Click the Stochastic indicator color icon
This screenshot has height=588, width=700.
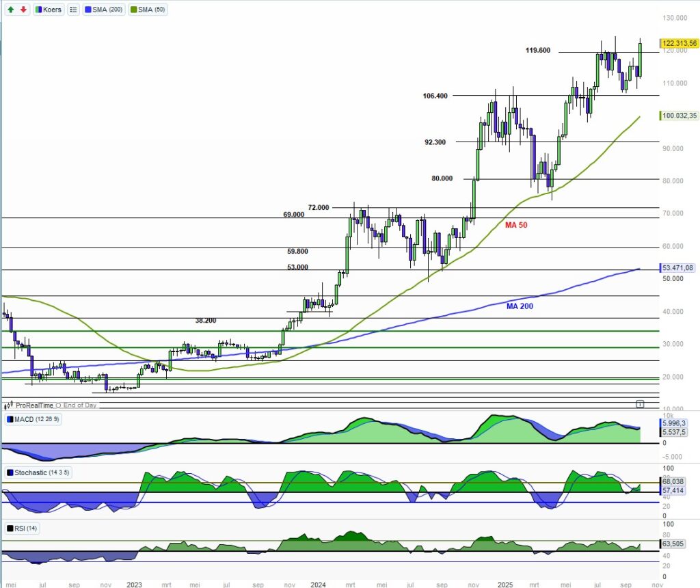pos(10,472)
